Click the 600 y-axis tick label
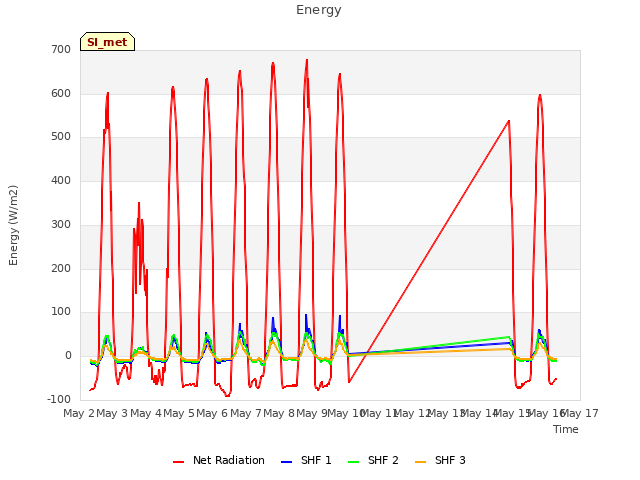This screenshot has width=640, height=480. 61,93
